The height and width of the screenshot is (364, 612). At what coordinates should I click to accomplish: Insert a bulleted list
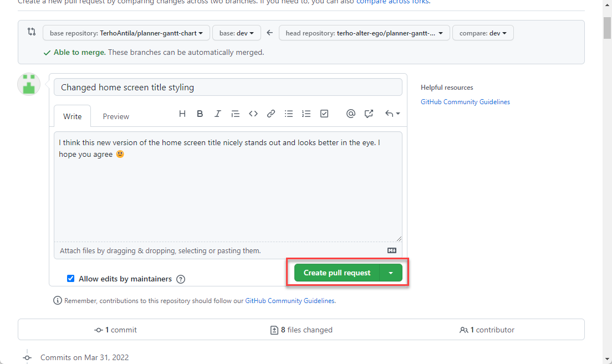coord(289,114)
